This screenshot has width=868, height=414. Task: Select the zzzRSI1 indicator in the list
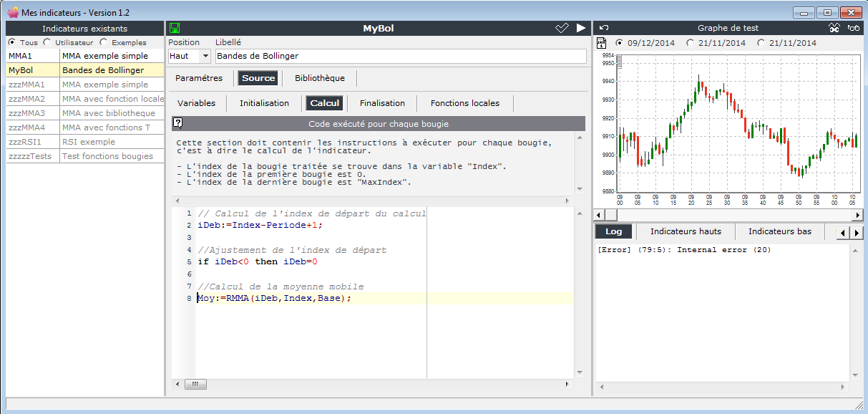coord(26,142)
